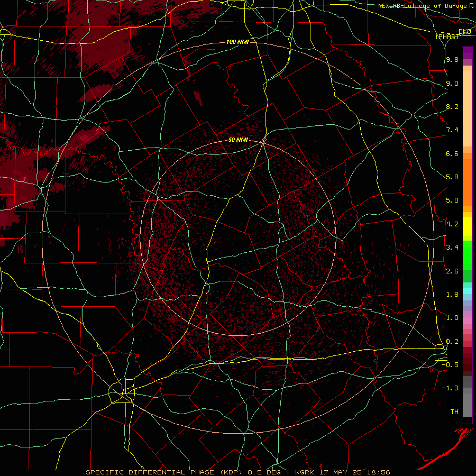
Task: Click the 6.6 value on color scale
Action: (452, 153)
